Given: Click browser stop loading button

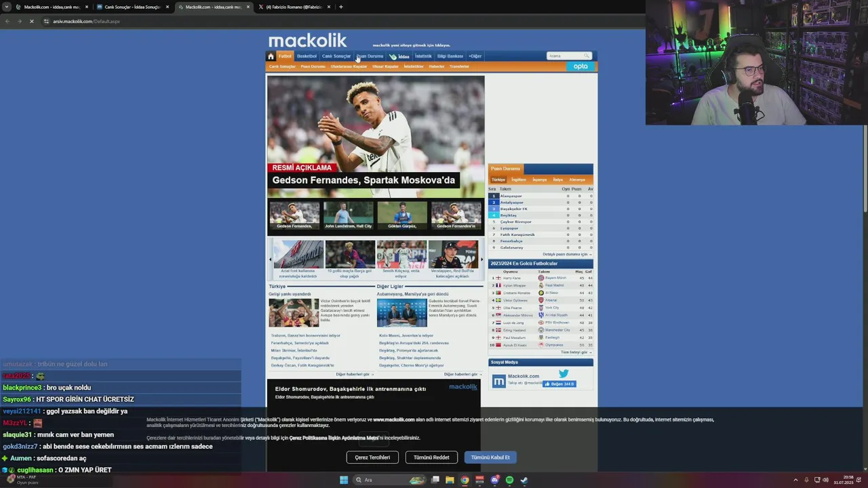Looking at the screenshot, I should (31, 21).
